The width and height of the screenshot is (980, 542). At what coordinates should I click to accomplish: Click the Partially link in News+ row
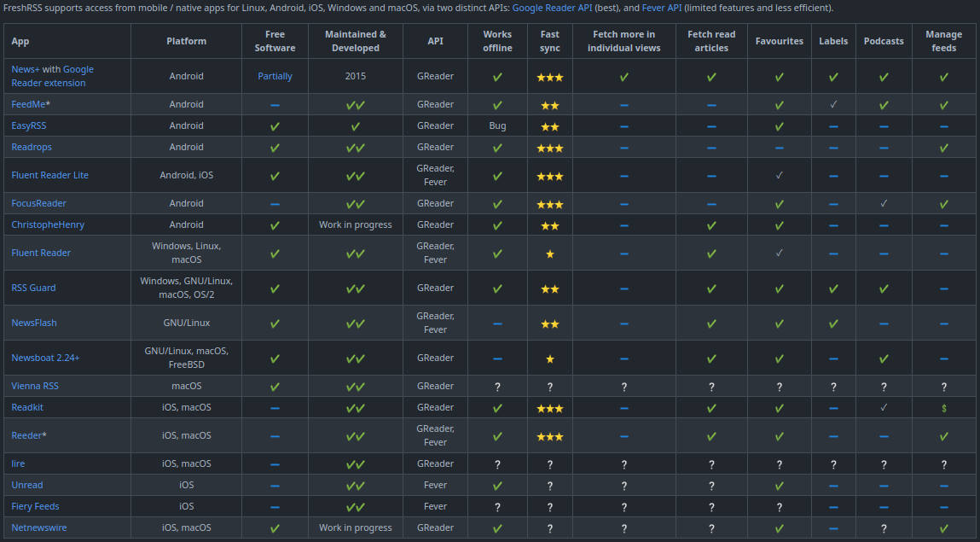(x=275, y=76)
